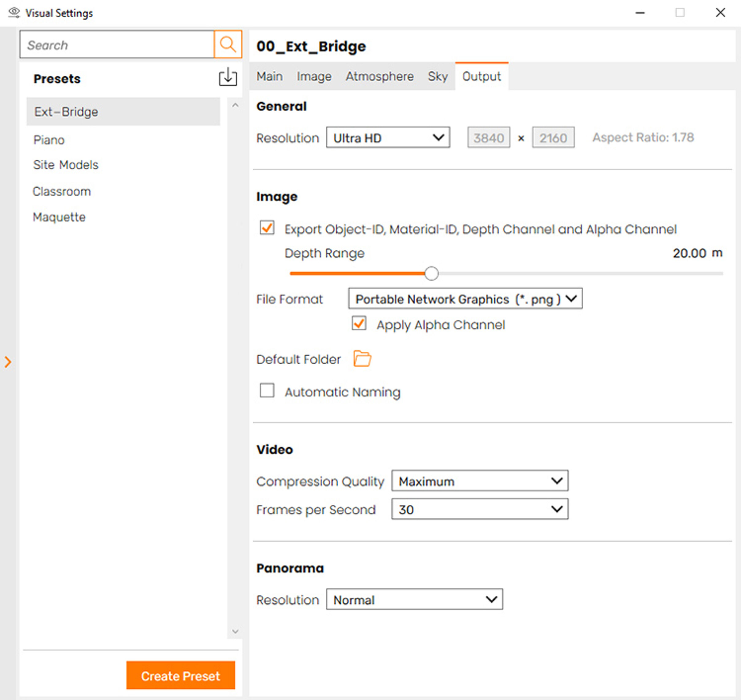This screenshot has height=700, width=741.
Task: Click the Create Preset button
Action: pyautogui.click(x=181, y=676)
